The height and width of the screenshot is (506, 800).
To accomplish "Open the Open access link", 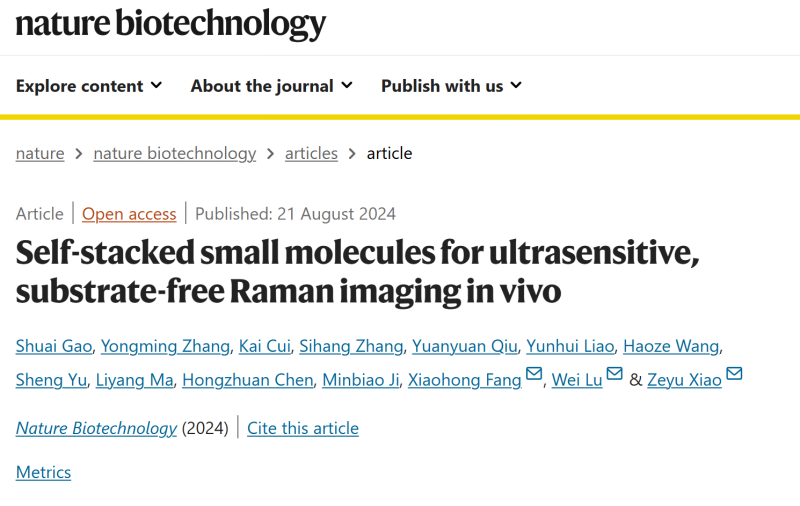I will pos(129,214).
